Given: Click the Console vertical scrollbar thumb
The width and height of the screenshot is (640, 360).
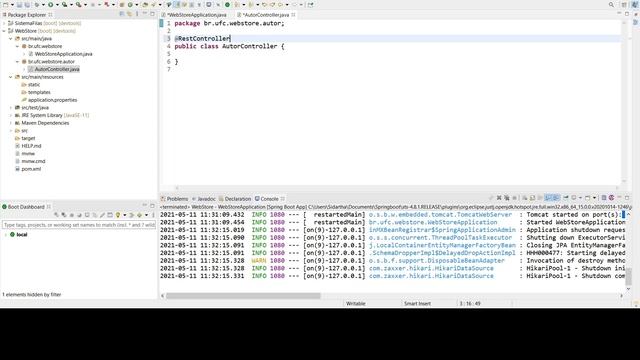Looking at the screenshot, I should pyautogui.click(x=628, y=277).
